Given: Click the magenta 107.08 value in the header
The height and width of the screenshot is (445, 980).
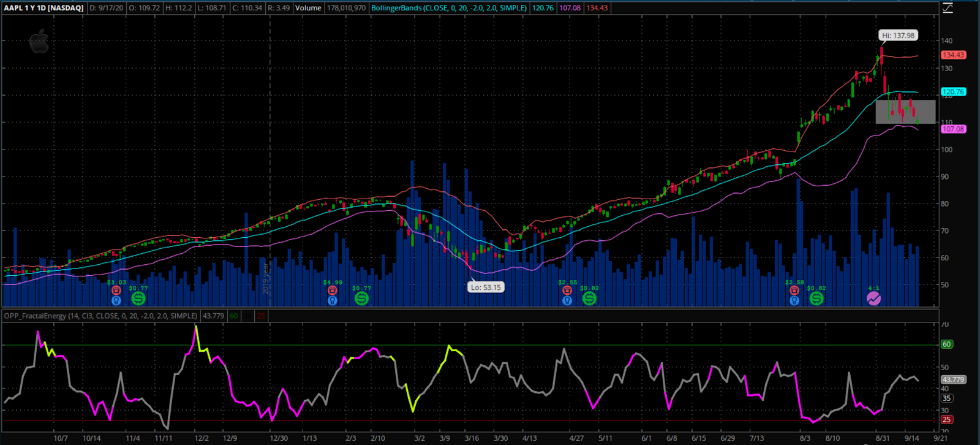Looking at the screenshot, I should pyautogui.click(x=570, y=8).
